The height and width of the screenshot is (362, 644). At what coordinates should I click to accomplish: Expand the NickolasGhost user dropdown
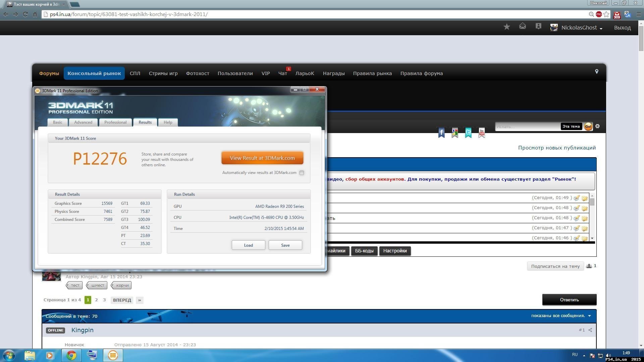click(601, 28)
